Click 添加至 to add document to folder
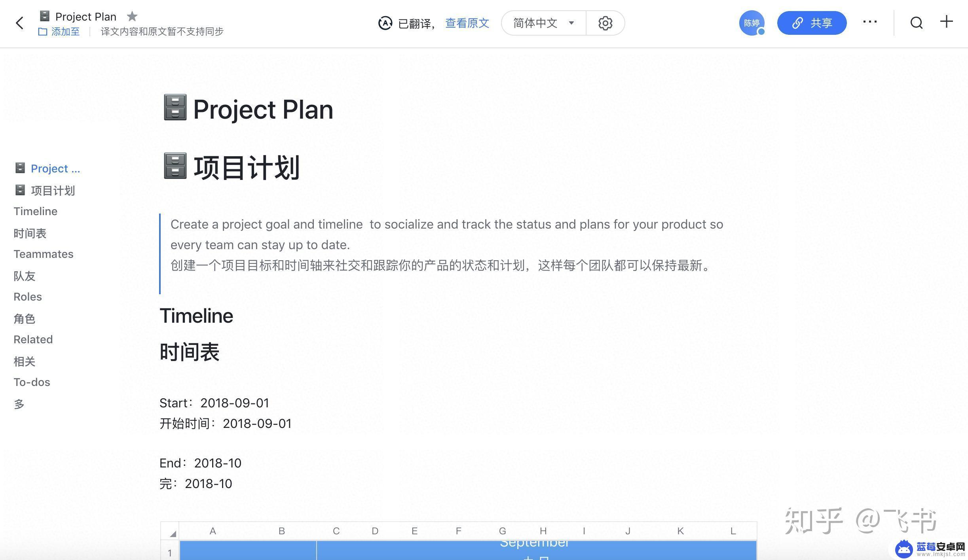 click(x=60, y=31)
